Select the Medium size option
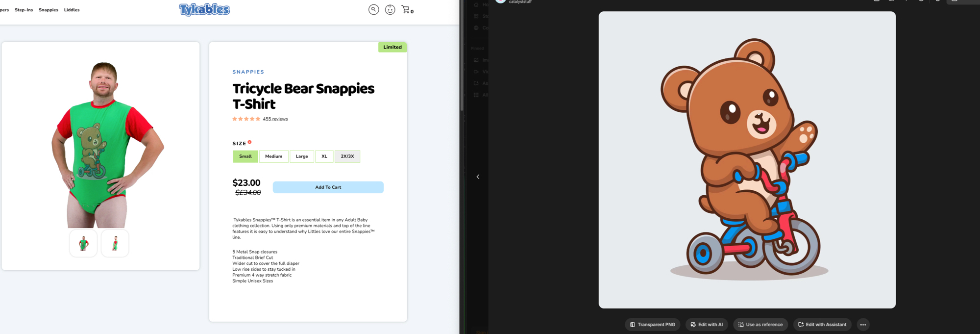The image size is (980, 334). [273, 156]
